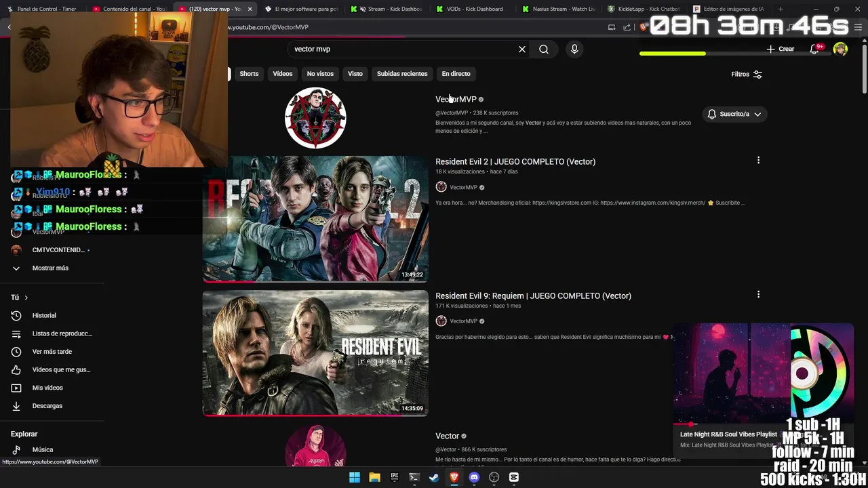The width and height of the screenshot is (868, 488).
Task: Open more options for Resident Evil 2 video
Action: coord(758,161)
